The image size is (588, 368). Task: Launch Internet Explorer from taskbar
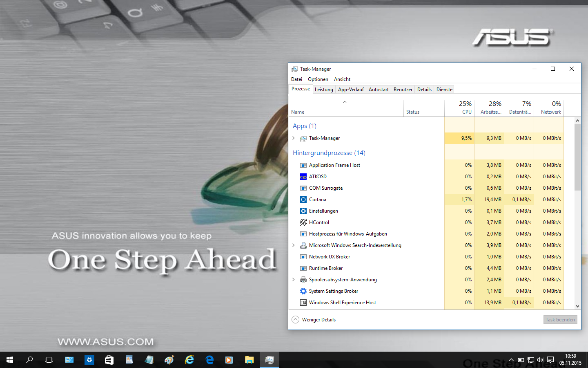click(189, 360)
